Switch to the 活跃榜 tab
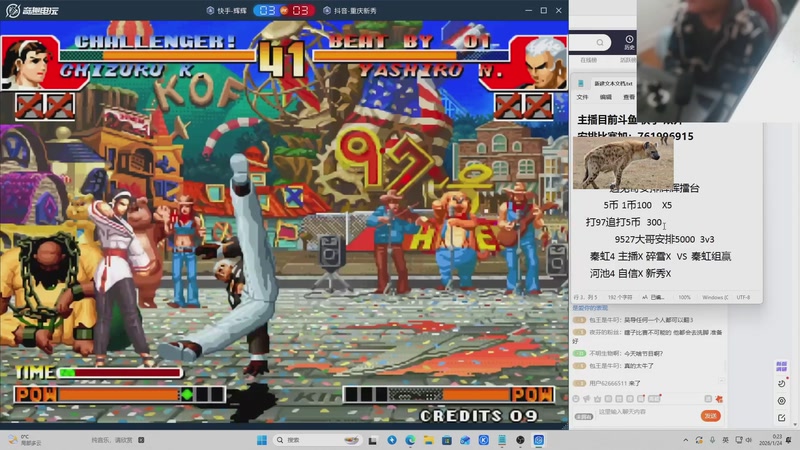This screenshot has width=800, height=450. point(628,60)
